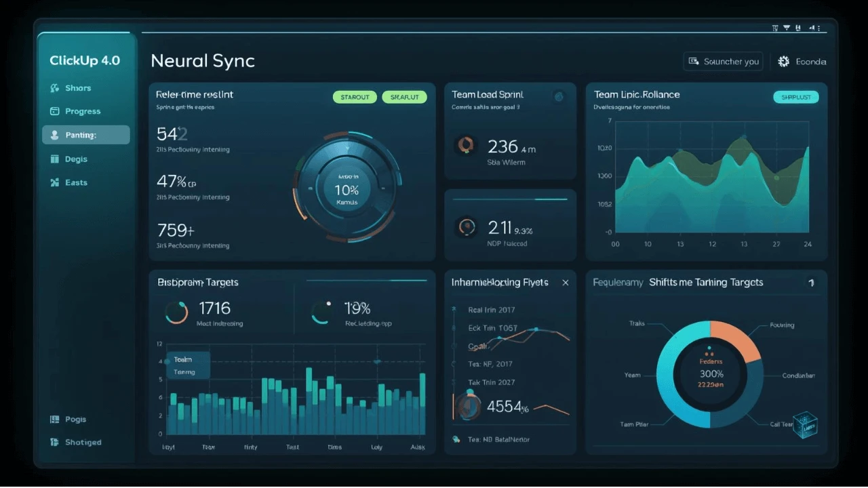This screenshot has height=488, width=868.
Task: Click the ring icon beside 236
Action: point(466,144)
